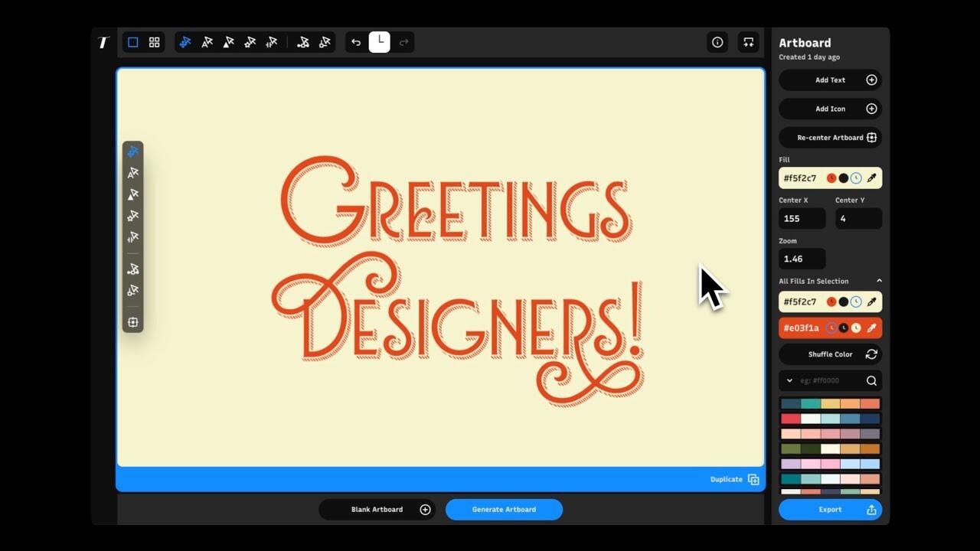Viewport: 980px width, 551px height.
Task: Select the triangle shape cursor in top toolbar
Action: coord(228,42)
